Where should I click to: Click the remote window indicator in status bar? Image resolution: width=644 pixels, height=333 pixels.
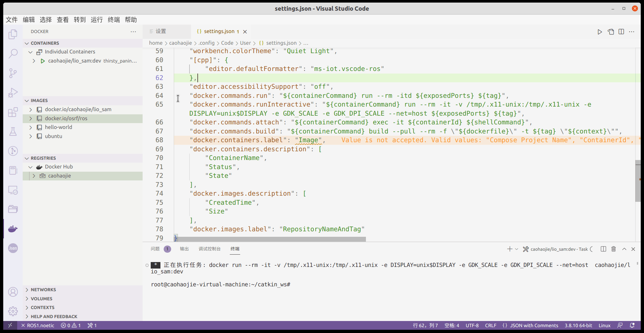click(x=10, y=325)
